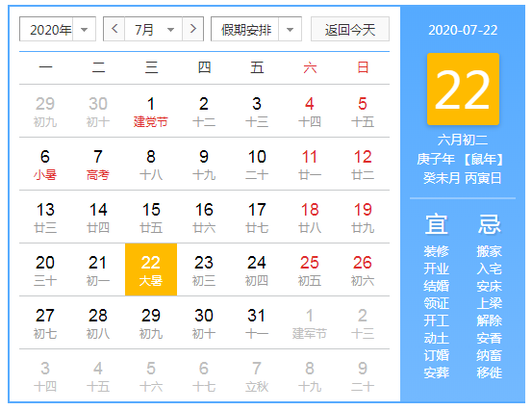Select June 29 初九 greyed date

click(x=45, y=112)
